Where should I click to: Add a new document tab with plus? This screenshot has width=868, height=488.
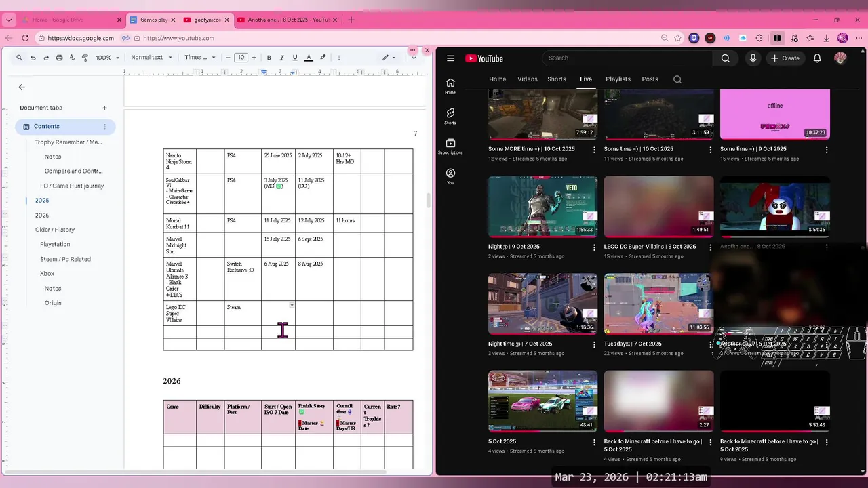(104, 108)
